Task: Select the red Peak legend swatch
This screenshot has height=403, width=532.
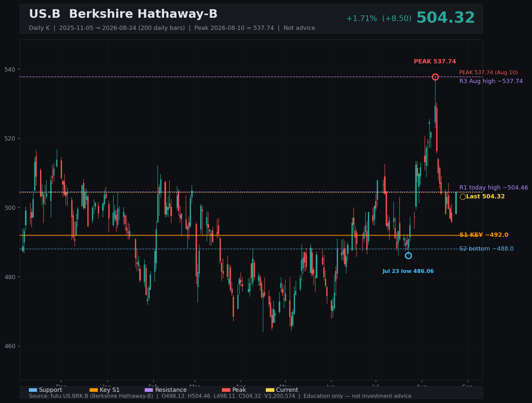Action: 226,390
